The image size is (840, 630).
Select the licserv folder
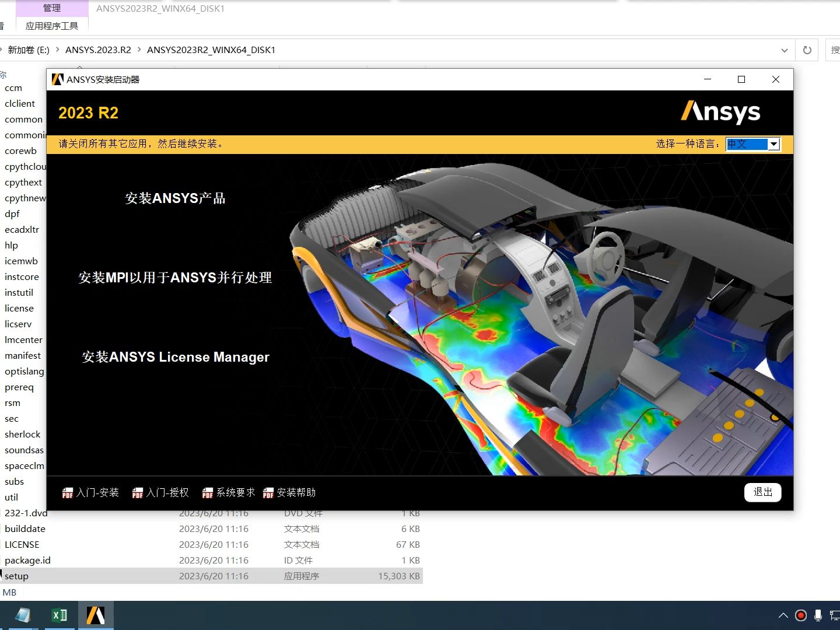pyautogui.click(x=18, y=324)
